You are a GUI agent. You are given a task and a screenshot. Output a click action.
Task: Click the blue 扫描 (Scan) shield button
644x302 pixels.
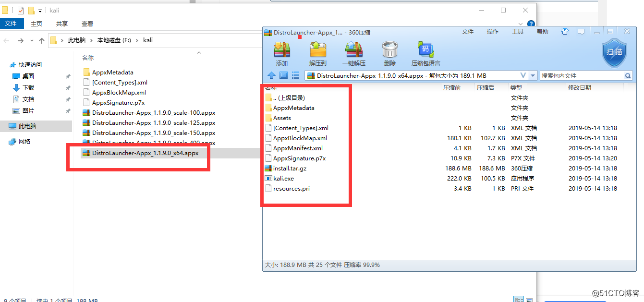(x=614, y=52)
